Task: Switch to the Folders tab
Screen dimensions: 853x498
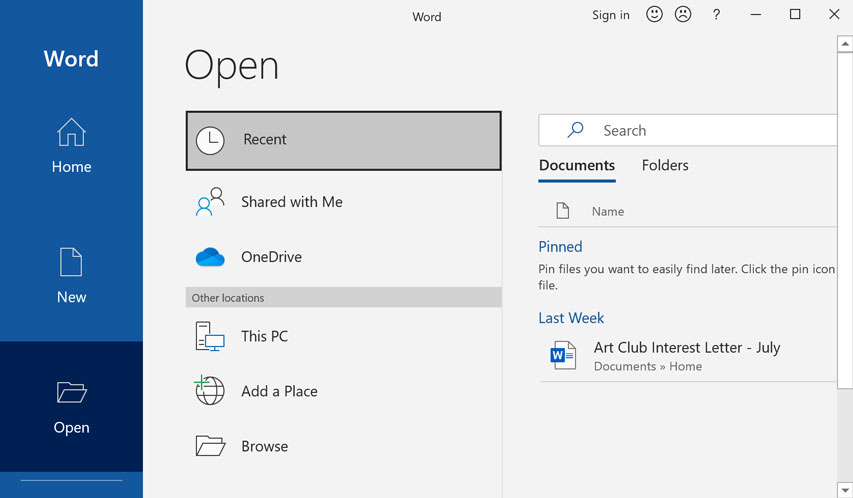Action: (665, 166)
